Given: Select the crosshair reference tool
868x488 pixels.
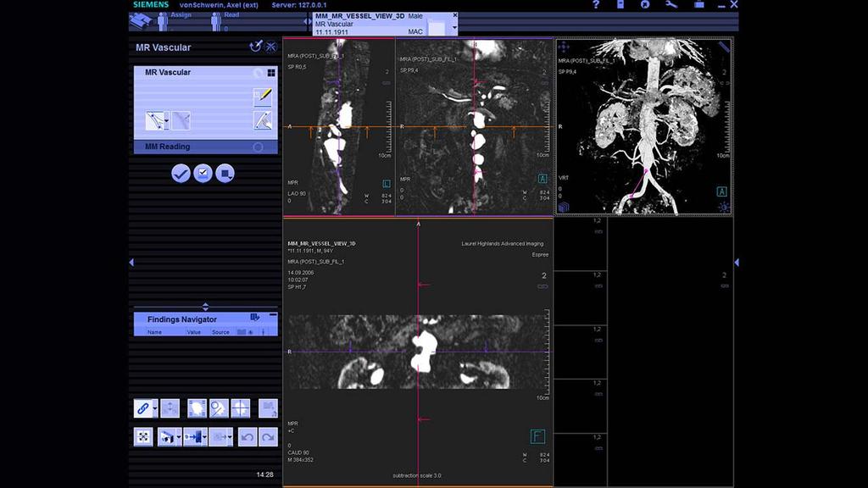Looking at the screenshot, I should coord(240,408).
